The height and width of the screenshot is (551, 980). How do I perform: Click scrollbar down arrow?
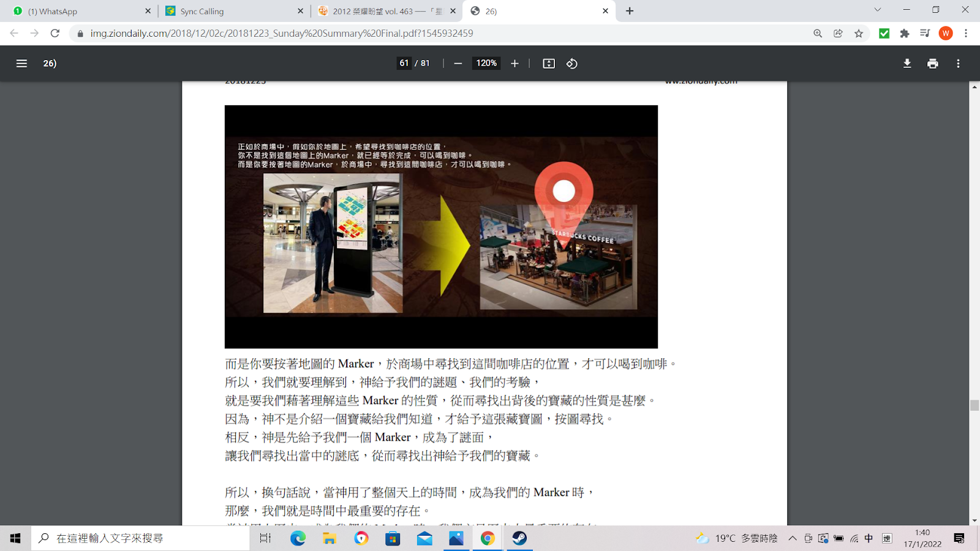974,520
